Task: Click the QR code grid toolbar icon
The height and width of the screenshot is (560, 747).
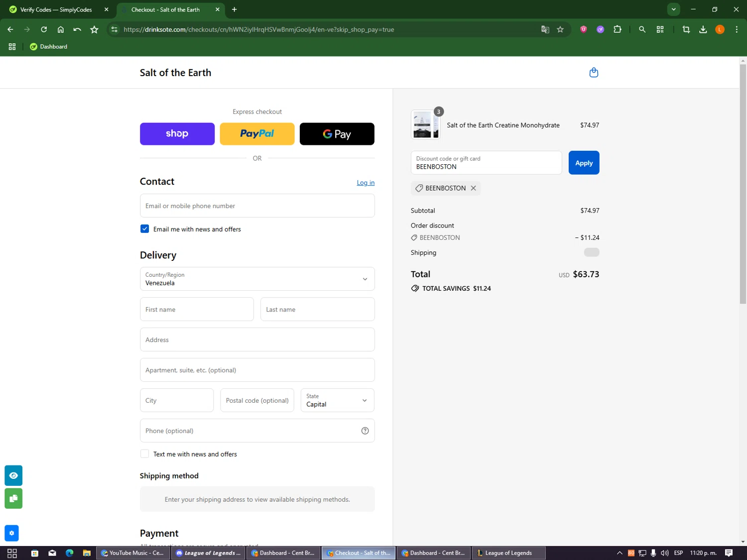Action: tap(660, 29)
